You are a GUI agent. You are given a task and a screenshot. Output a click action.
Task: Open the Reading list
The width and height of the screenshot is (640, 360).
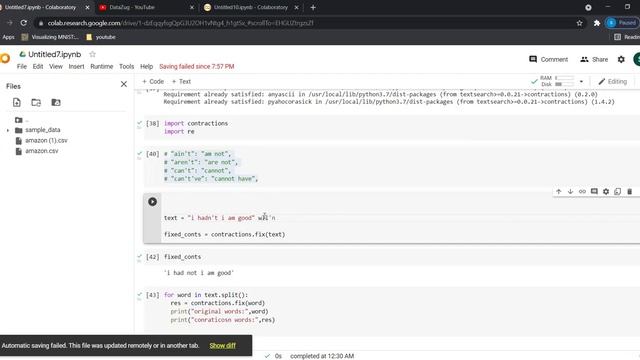coord(627,37)
